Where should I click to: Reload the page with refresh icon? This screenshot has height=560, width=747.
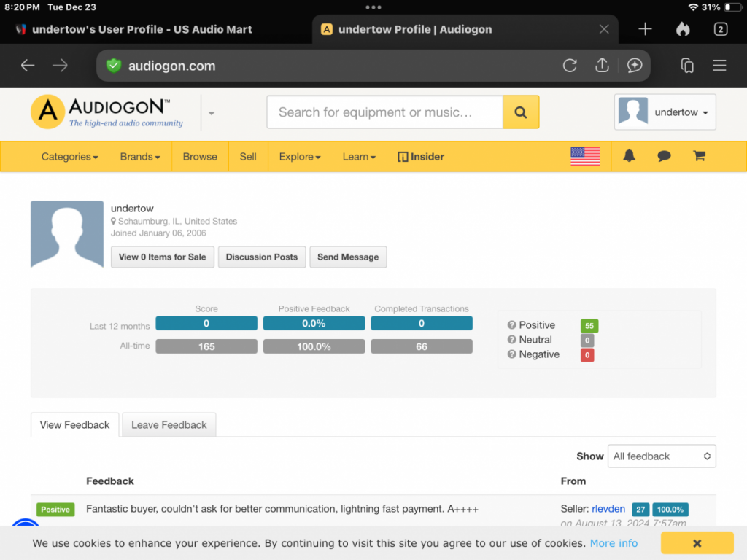click(570, 66)
